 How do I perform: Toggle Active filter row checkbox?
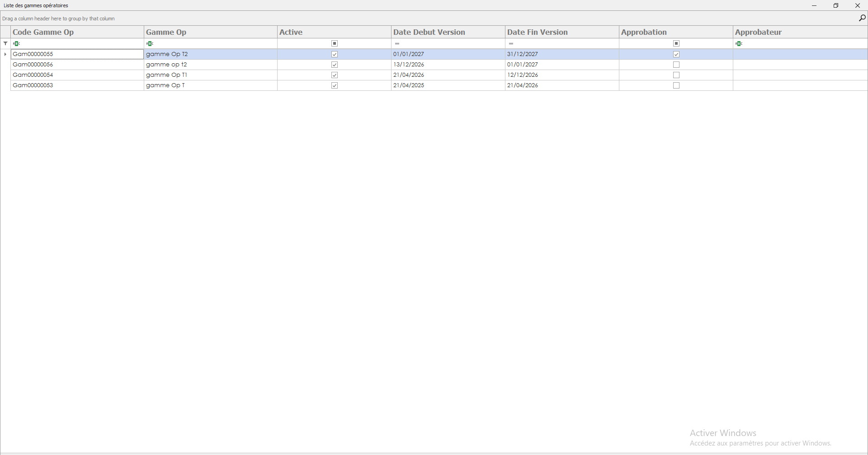(x=335, y=43)
